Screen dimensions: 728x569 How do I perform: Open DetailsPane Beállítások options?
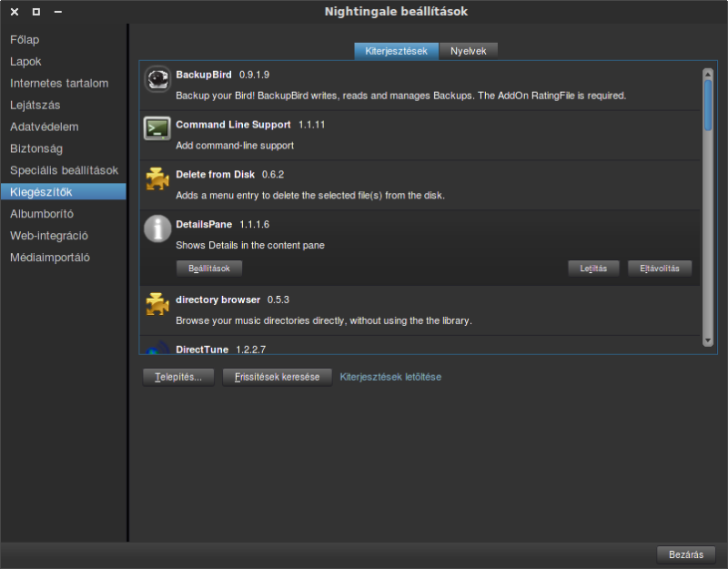tap(209, 269)
